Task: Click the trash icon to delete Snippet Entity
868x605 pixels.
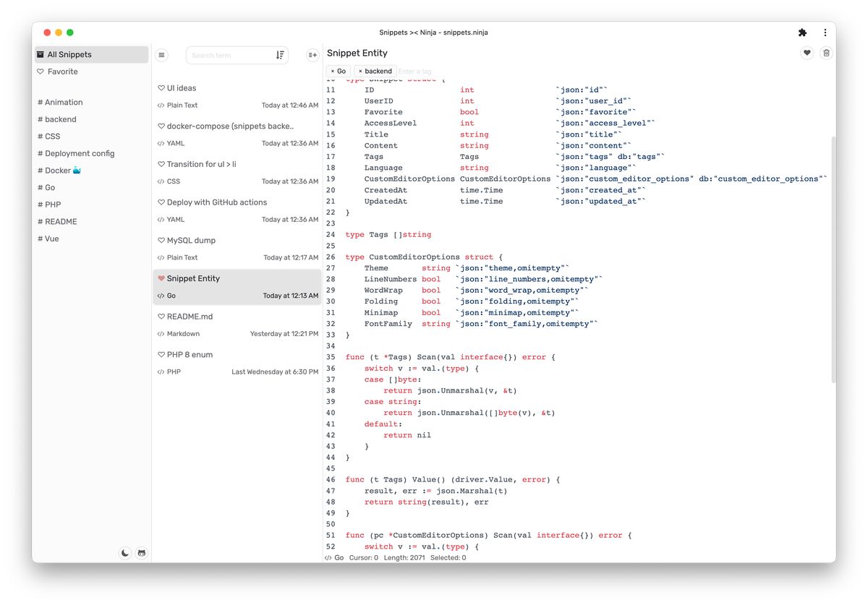Action: click(826, 52)
